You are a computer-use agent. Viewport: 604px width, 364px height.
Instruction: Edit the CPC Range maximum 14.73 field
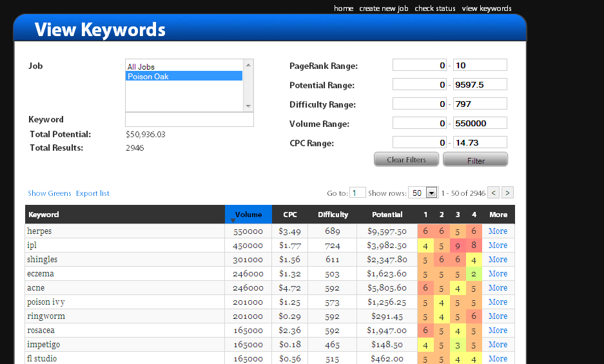pyautogui.click(x=480, y=142)
